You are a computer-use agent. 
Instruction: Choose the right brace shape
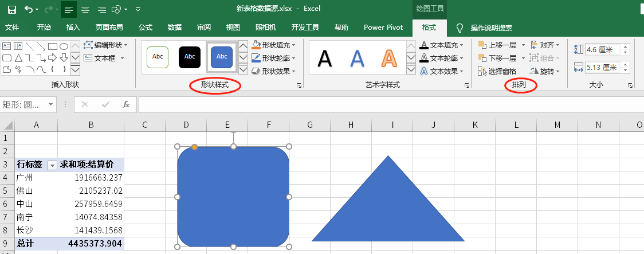64,69
